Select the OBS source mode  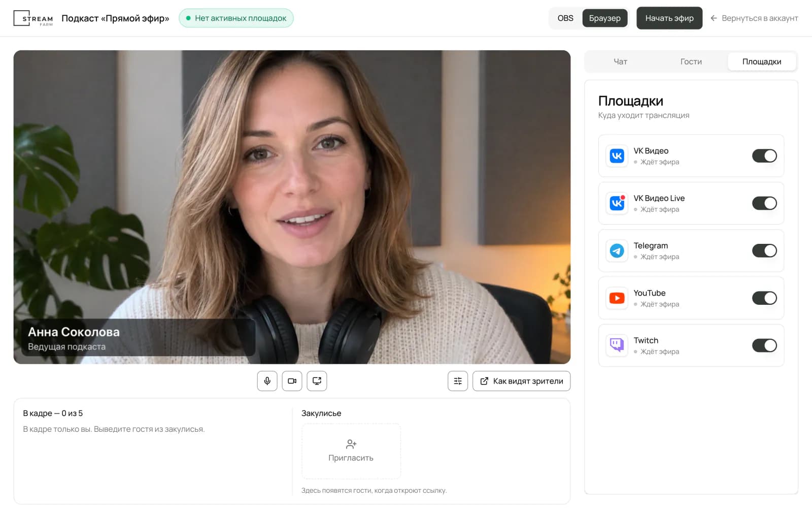(565, 18)
